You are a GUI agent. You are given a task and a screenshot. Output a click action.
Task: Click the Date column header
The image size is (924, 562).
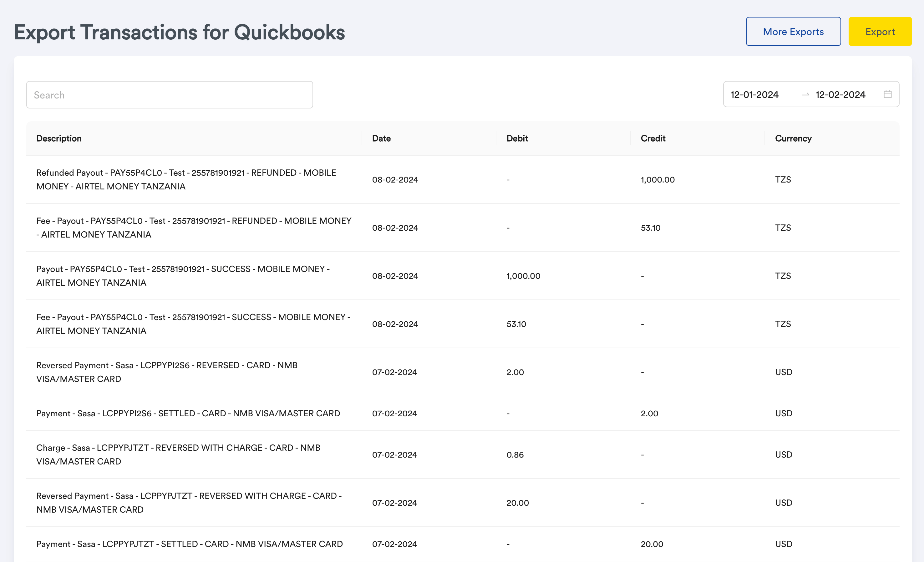pyautogui.click(x=381, y=138)
